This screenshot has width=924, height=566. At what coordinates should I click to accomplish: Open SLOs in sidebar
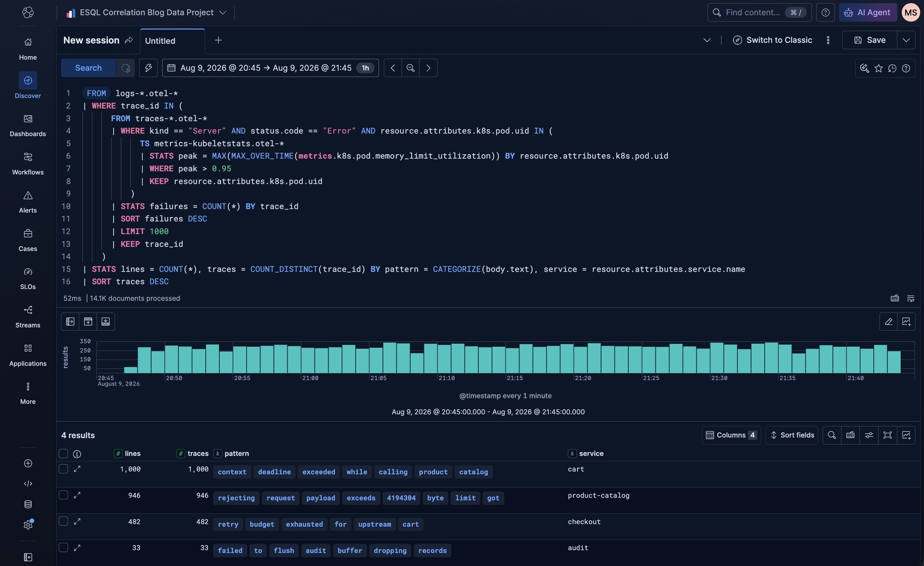pyautogui.click(x=28, y=279)
